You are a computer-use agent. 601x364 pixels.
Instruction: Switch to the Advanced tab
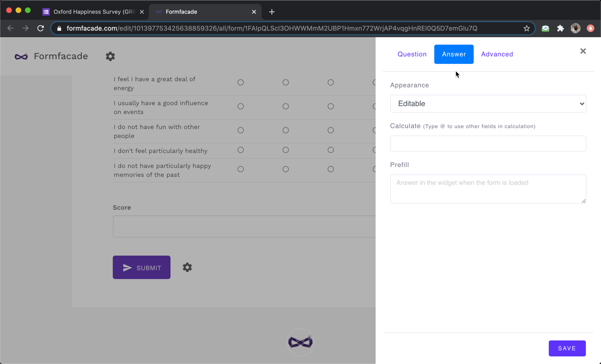[x=497, y=54]
